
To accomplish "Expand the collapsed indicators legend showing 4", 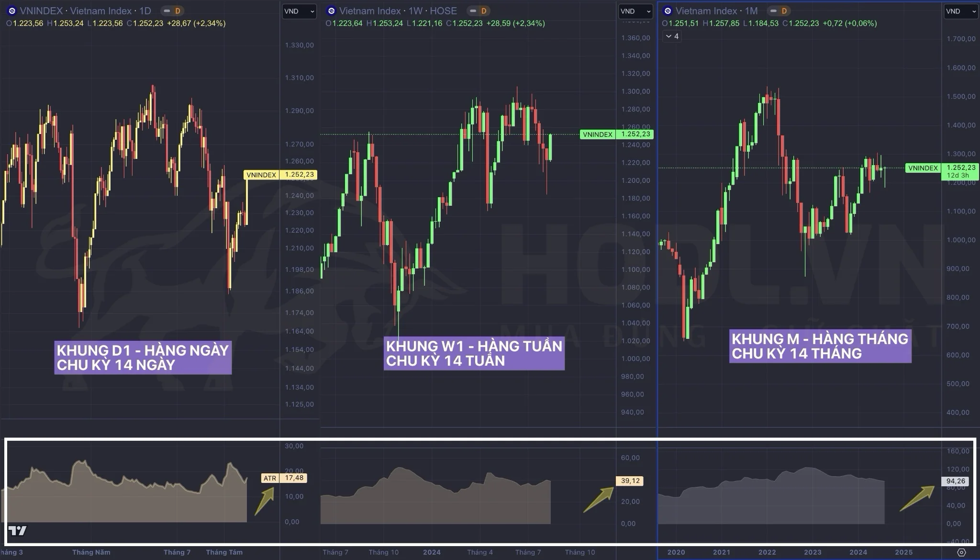I will (672, 36).
